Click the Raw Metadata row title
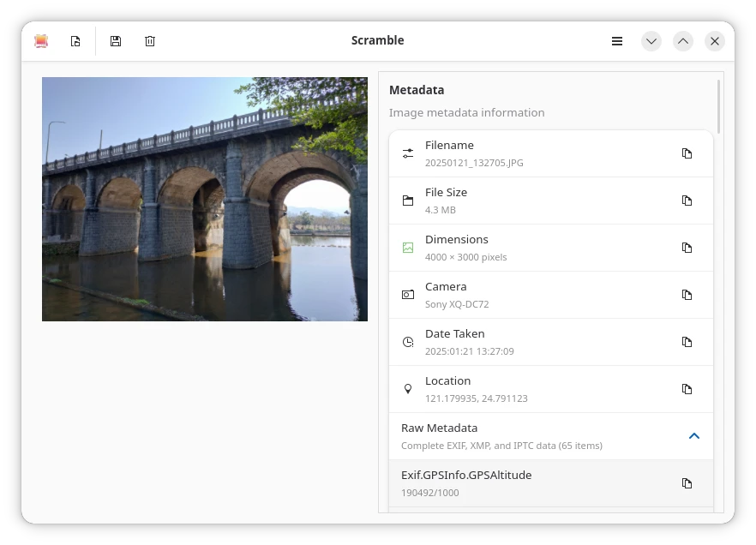 pos(440,428)
